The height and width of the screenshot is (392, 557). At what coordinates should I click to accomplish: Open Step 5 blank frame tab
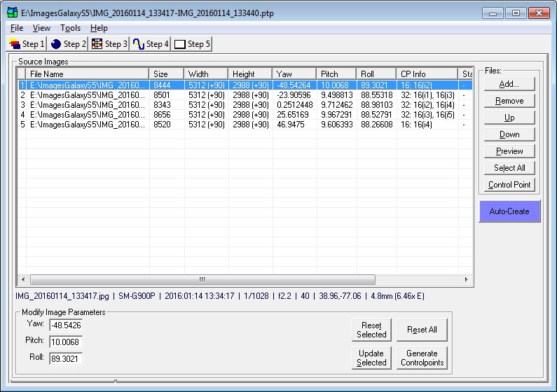coord(192,44)
